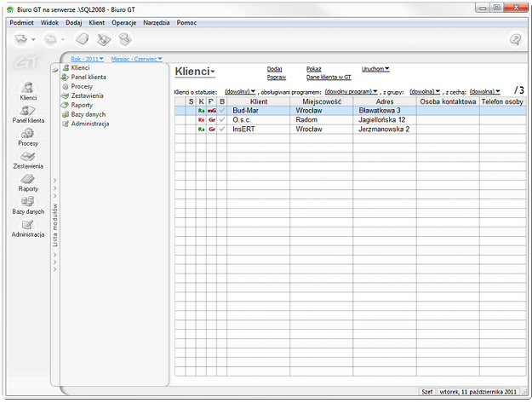Click the Dodaj link above the client list

274,68
